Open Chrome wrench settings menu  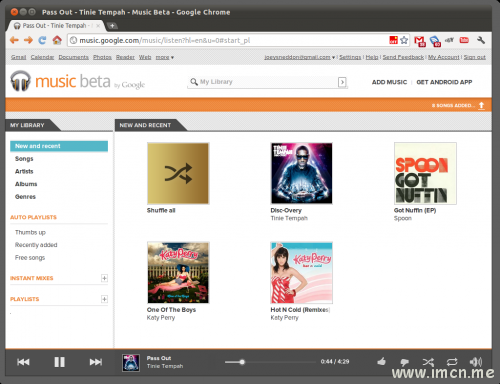click(x=481, y=40)
